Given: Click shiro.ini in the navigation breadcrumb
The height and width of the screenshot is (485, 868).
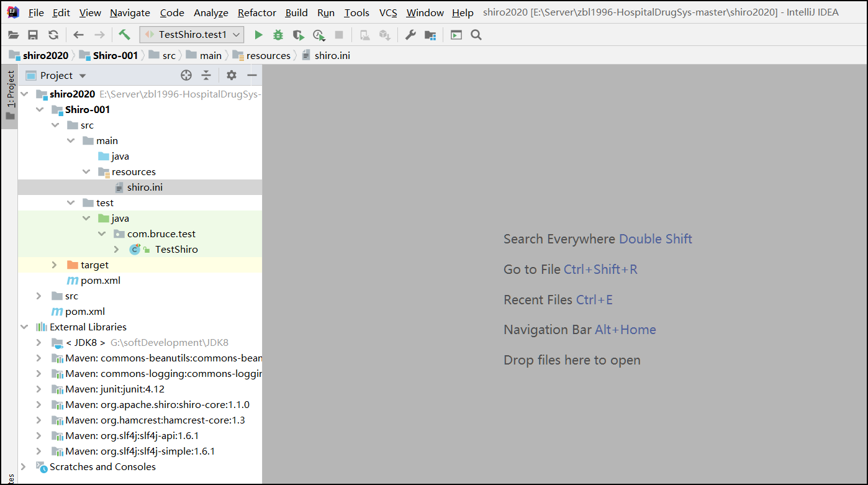Looking at the screenshot, I should [326, 55].
